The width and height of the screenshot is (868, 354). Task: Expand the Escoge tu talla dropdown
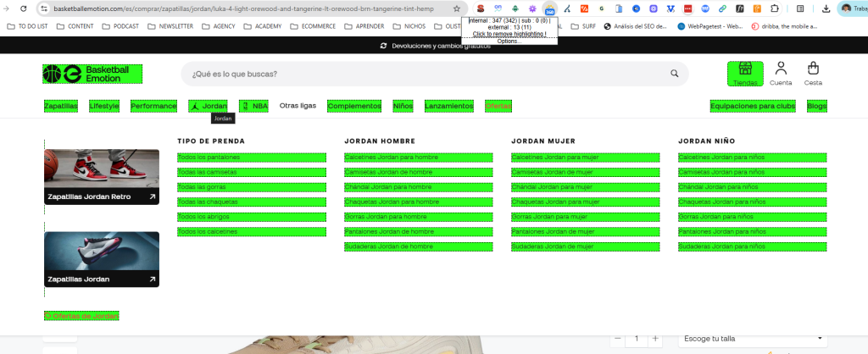pos(751,339)
